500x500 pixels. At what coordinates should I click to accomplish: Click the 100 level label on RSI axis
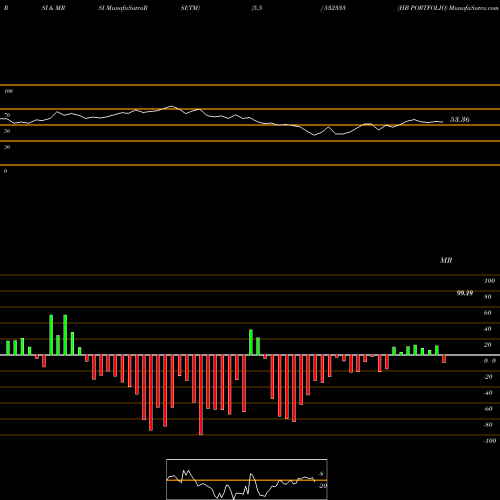pos(8,91)
